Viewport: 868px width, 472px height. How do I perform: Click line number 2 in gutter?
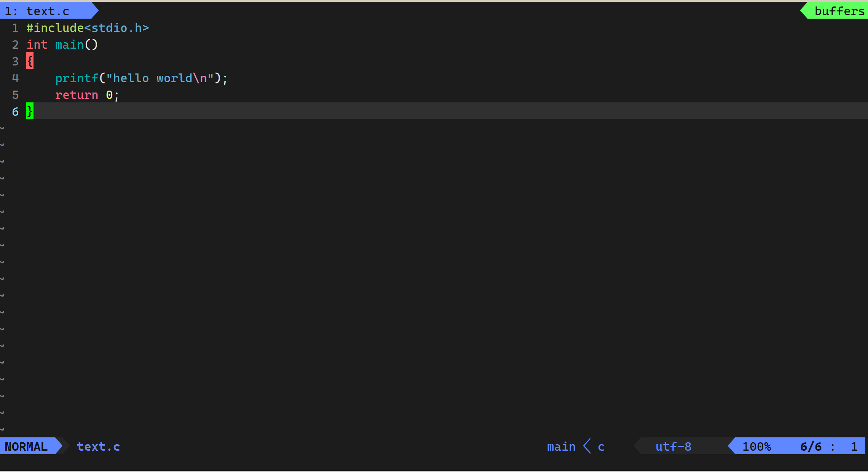tap(15, 45)
